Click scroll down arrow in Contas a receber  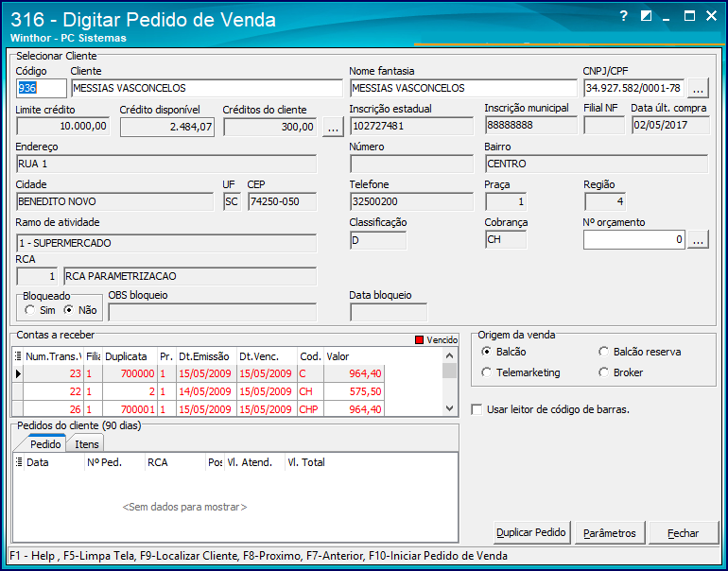click(x=449, y=408)
